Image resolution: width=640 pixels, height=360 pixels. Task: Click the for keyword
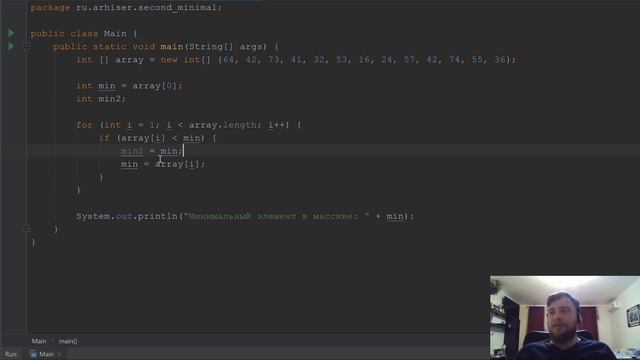click(x=84, y=125)
